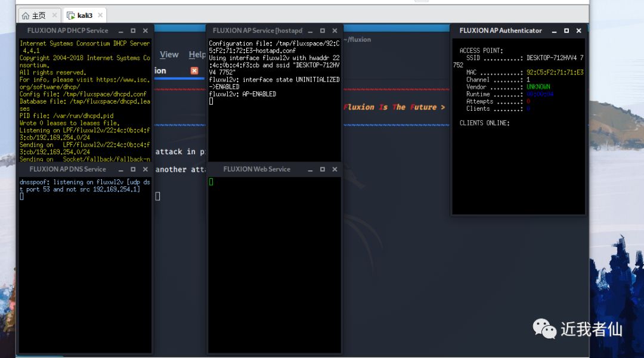
Task: Switch to the 主页 home tab
Action: 39,15
